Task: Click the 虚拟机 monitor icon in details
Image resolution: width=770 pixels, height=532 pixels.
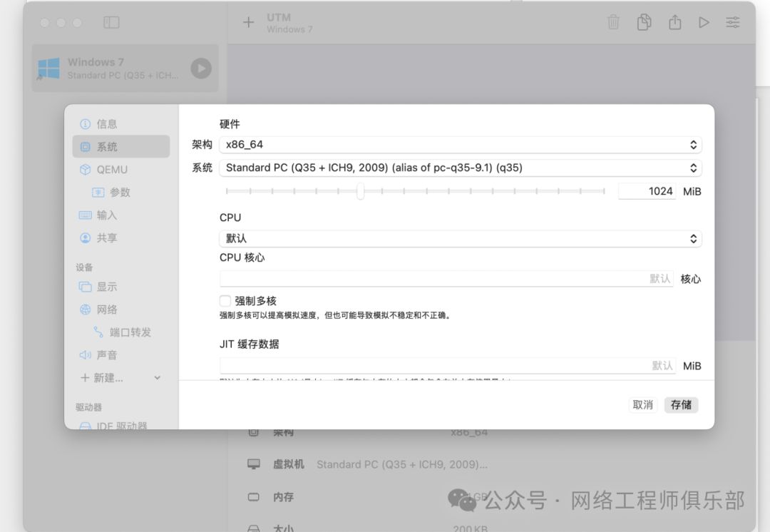Action: [253, 464]
